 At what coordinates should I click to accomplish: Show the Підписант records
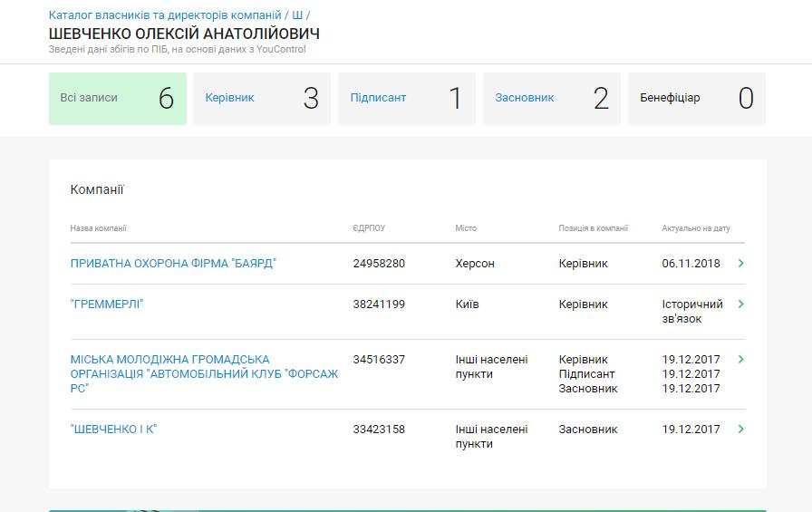407,98
